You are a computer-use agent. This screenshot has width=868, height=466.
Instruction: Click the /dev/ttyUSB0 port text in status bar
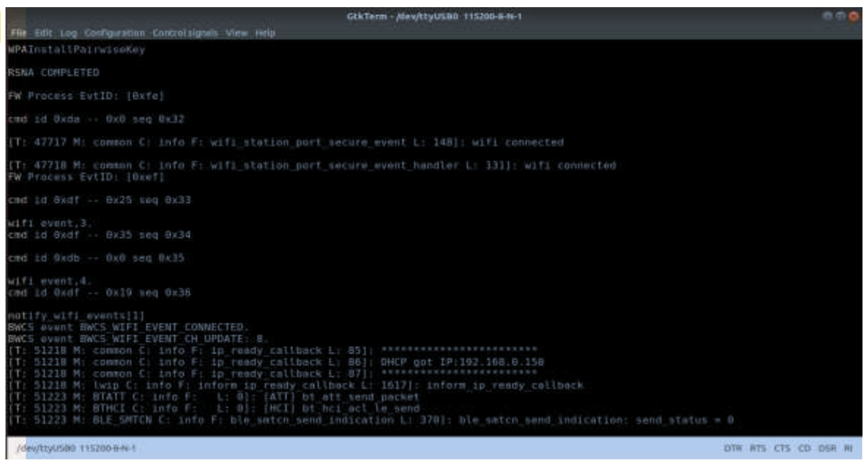click(x=76, y=448)
